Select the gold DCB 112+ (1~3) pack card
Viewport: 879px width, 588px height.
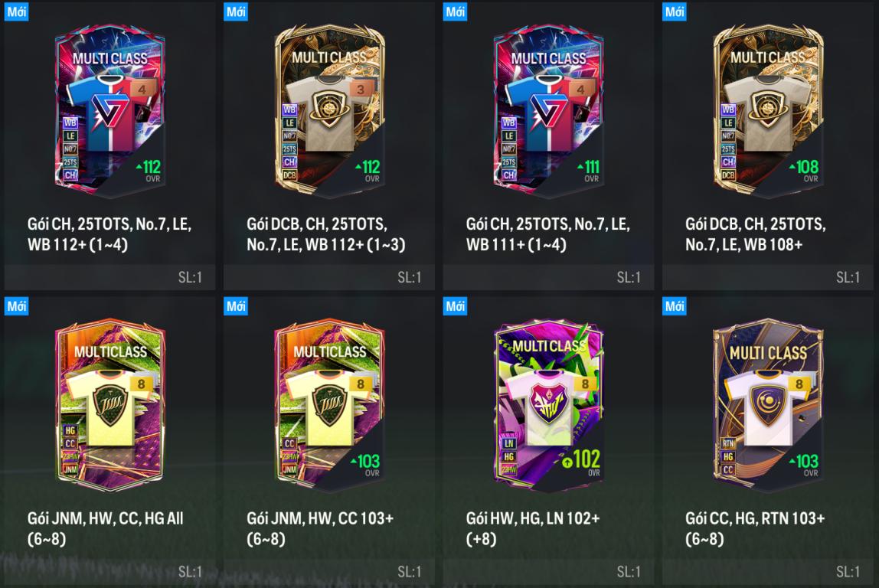(329, 112)
